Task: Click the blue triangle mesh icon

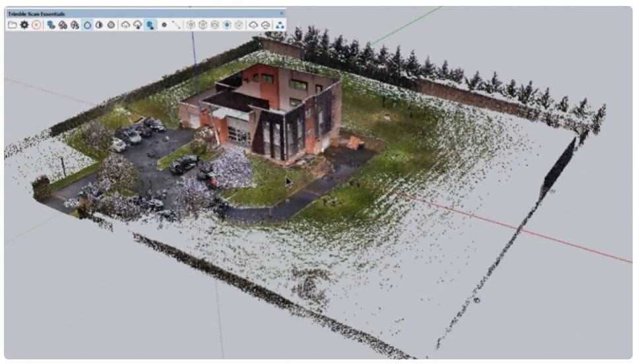Action: 280,25
